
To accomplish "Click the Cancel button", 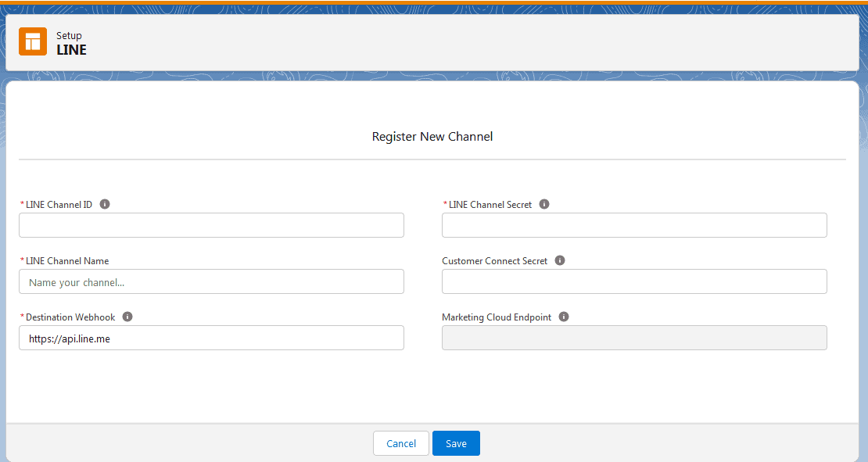I will tap(400, 442).
